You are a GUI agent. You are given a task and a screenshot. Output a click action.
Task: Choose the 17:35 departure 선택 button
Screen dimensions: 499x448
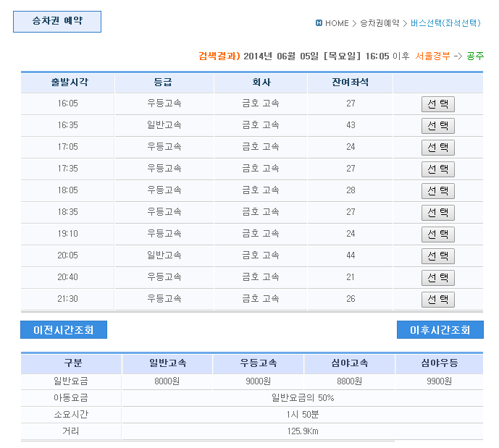tap(438, 169)
